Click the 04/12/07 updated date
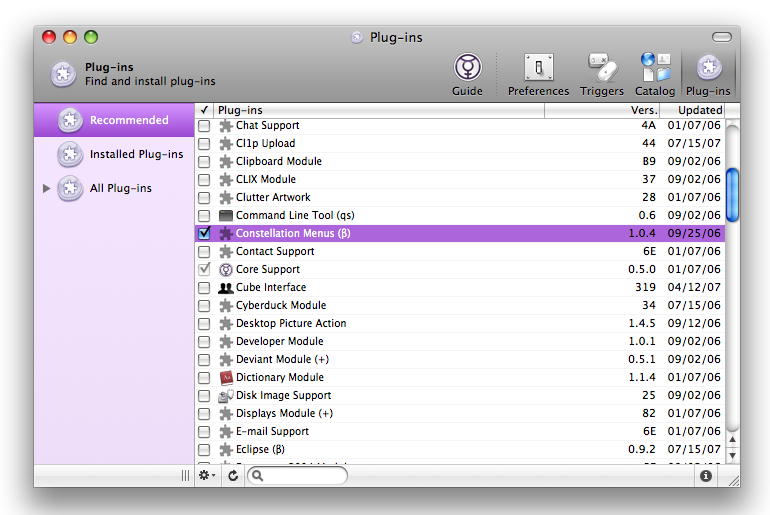This screenshot has width=770, height=515. point(694,288)
